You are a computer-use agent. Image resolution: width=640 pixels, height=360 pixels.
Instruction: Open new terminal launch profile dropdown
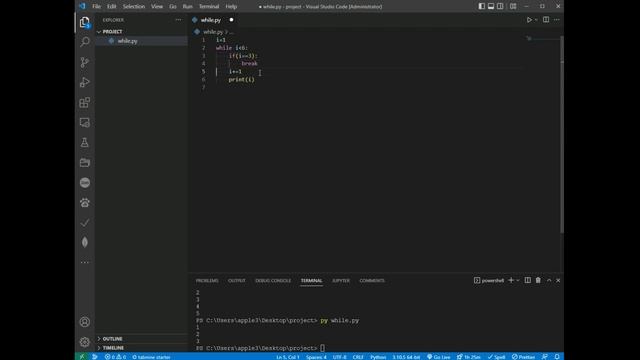click(x=518, y=280)
